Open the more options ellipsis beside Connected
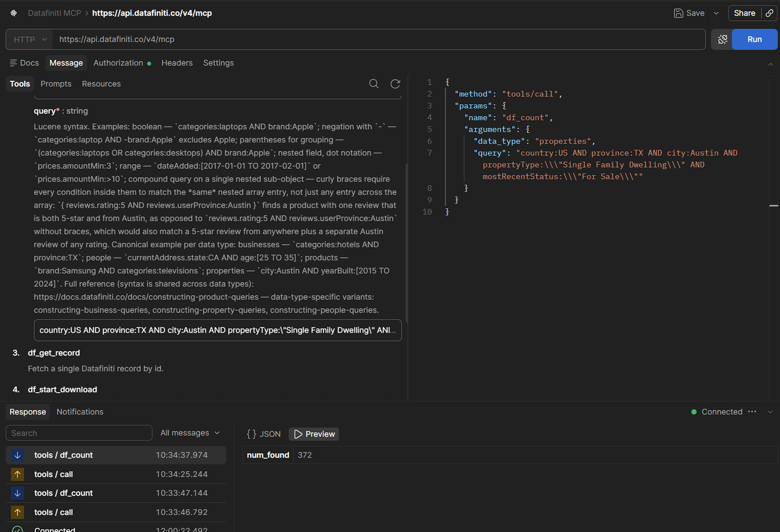The image size is (780, 532). point(752,412)
